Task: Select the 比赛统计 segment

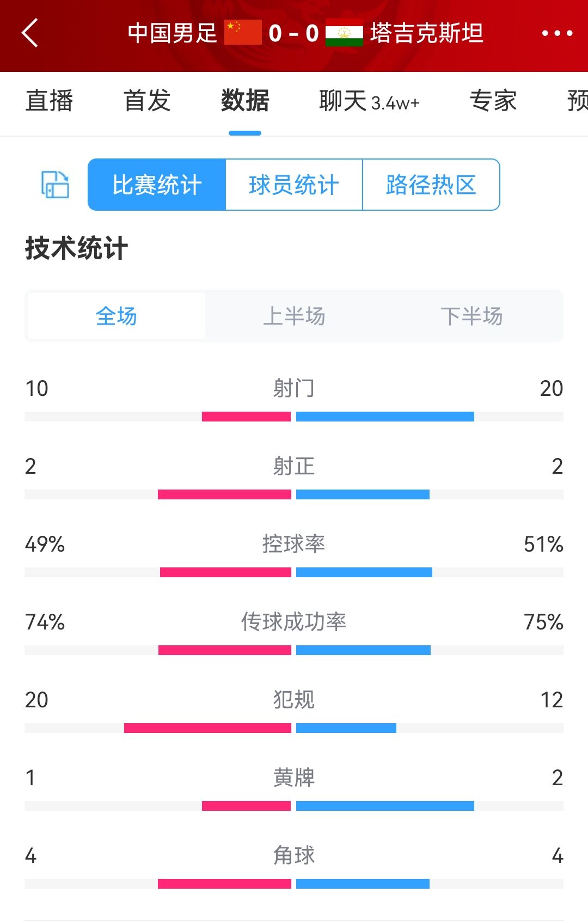Action: (157, 185)
